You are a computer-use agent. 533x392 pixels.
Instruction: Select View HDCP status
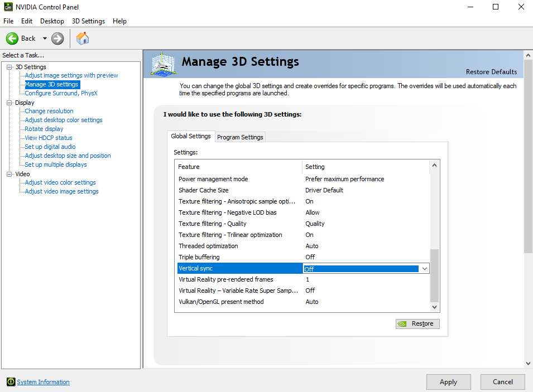tap(49, 138)
